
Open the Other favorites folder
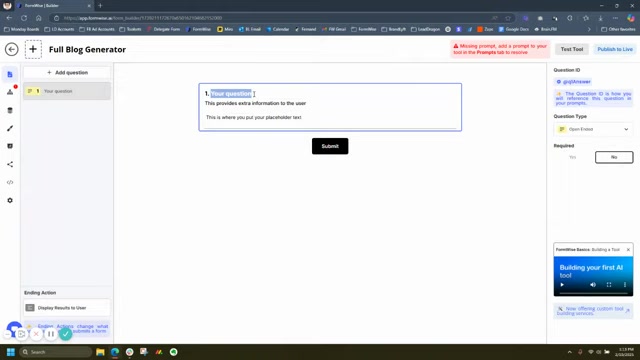618,29
